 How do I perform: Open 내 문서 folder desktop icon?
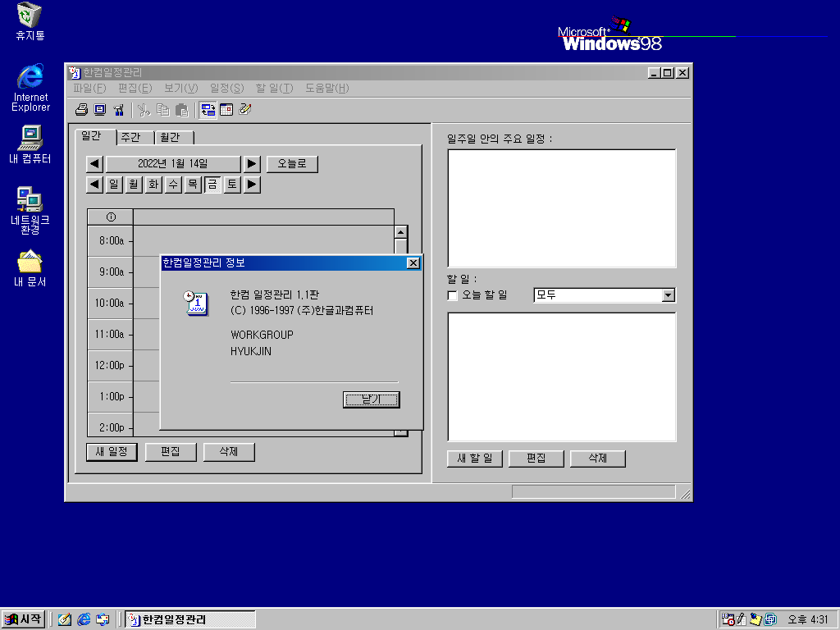30,268
